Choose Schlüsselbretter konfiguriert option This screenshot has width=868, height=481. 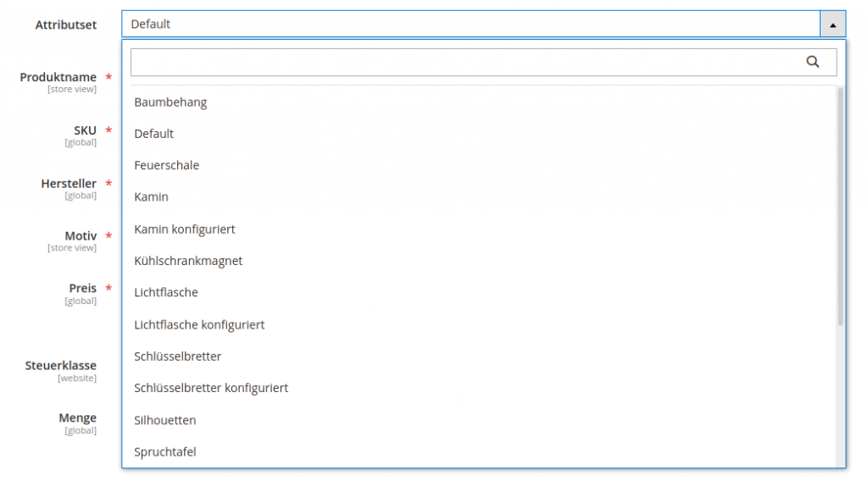(211, 389)
